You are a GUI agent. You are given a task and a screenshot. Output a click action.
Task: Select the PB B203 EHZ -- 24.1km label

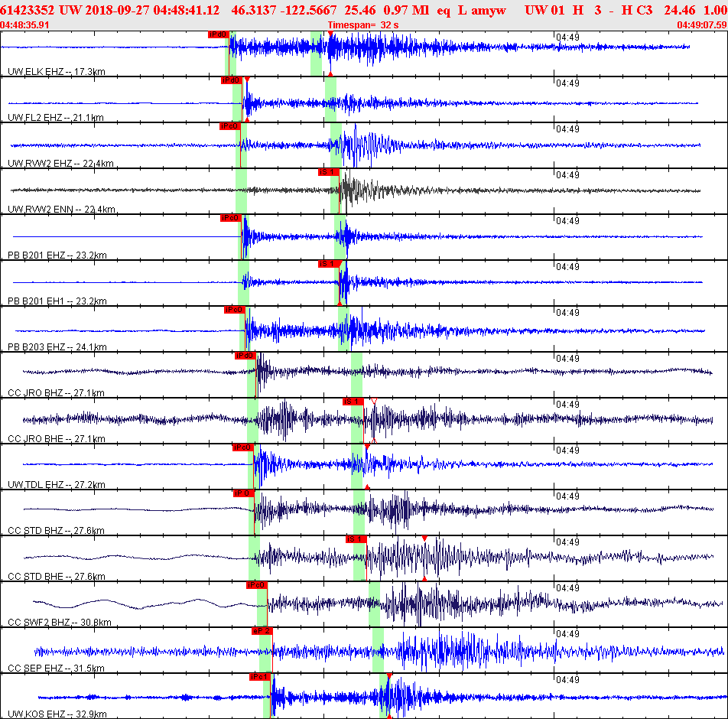(57, 347)
